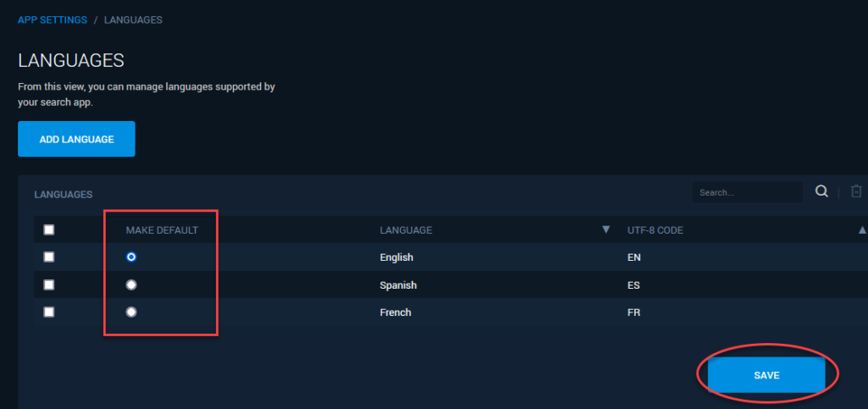
Task: Click the UTF-8 Code column header
Action: click(x=655, y=230)
